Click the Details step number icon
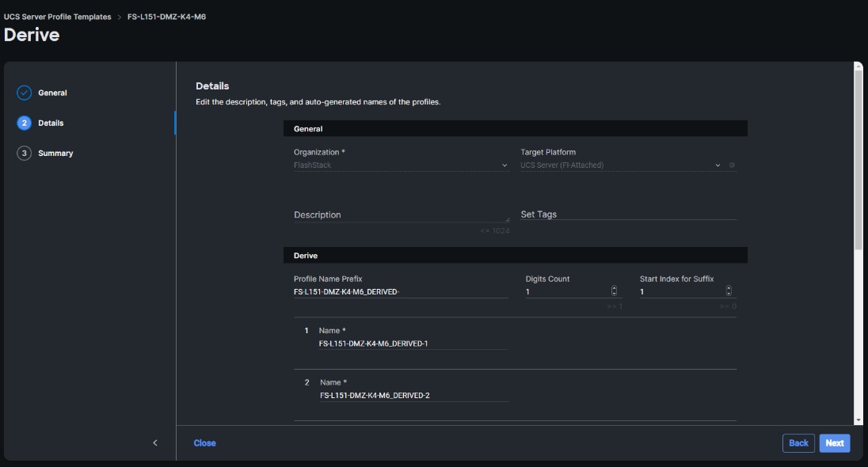 tap(25, 123)
